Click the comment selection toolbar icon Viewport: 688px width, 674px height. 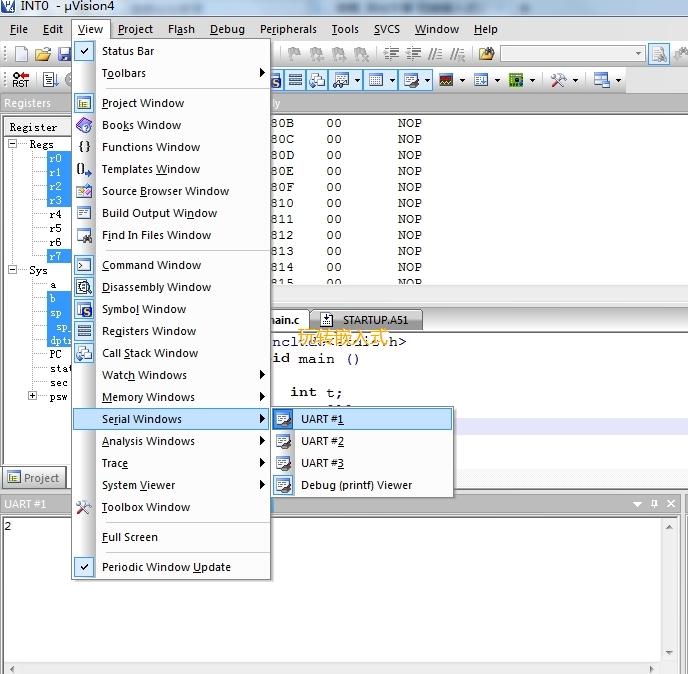pyautogui.click(x=435, y=54)
